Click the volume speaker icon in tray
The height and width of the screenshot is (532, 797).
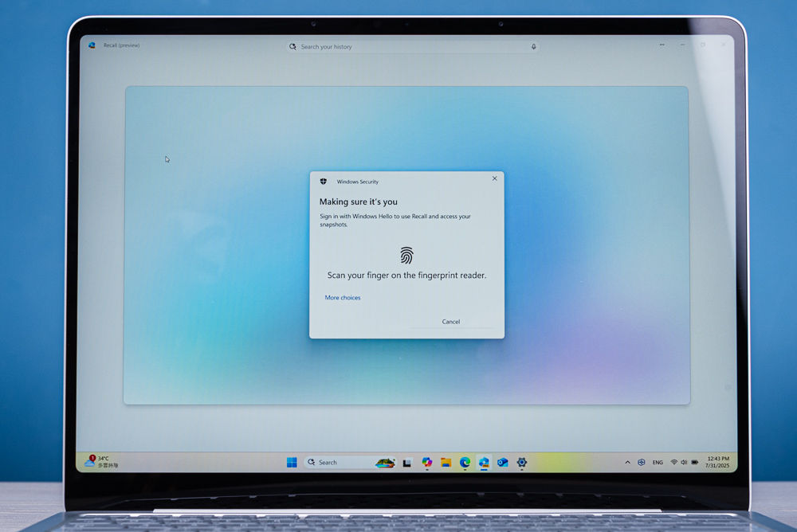click(684, 462)
